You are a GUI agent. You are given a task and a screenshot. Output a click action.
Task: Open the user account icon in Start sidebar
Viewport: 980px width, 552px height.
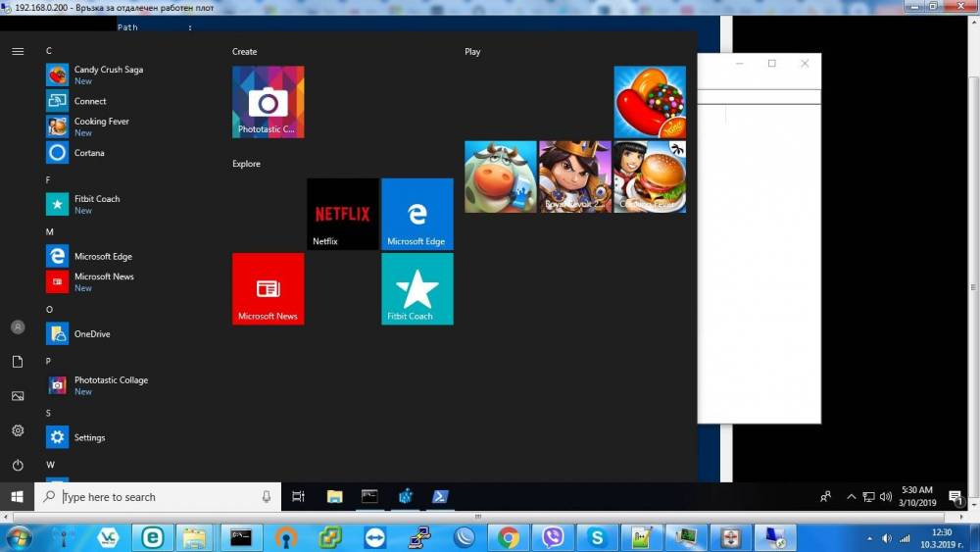click(x=18, y=326)
